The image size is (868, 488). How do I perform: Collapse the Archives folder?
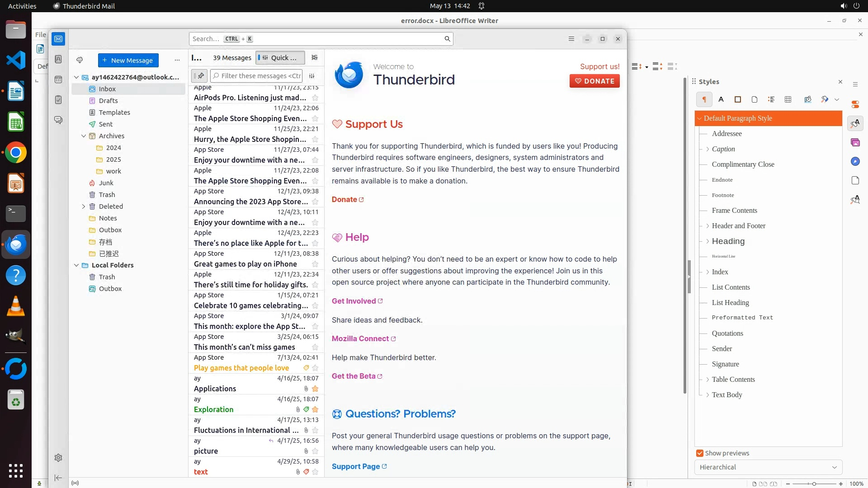(x=84, y=136)
